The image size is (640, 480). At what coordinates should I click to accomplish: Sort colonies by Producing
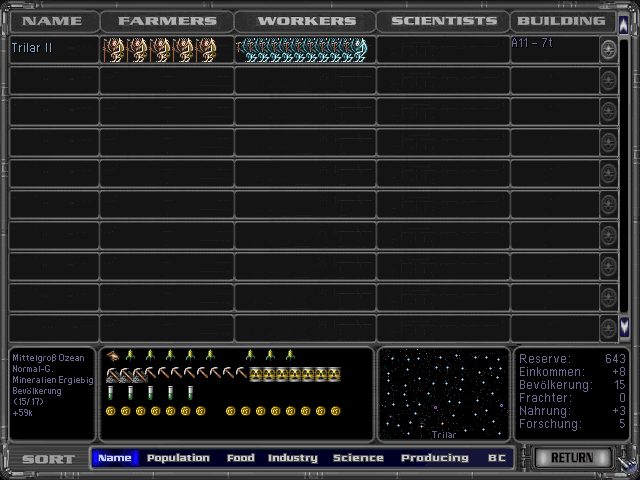(x=434, y=458)
